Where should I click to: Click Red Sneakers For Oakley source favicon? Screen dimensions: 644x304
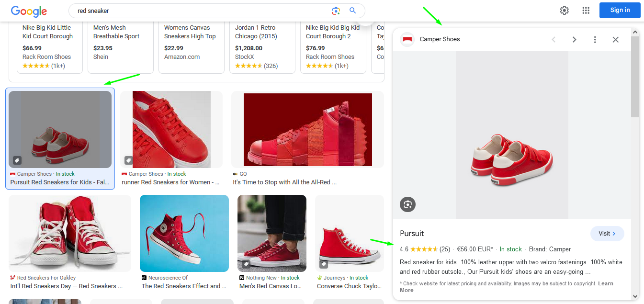(13, 278)
